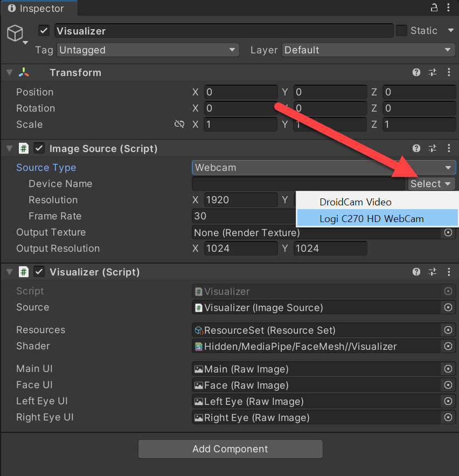This screenshot has width=459, height=476.
Task: Click the Scale X field
Action: coord(241,124)
